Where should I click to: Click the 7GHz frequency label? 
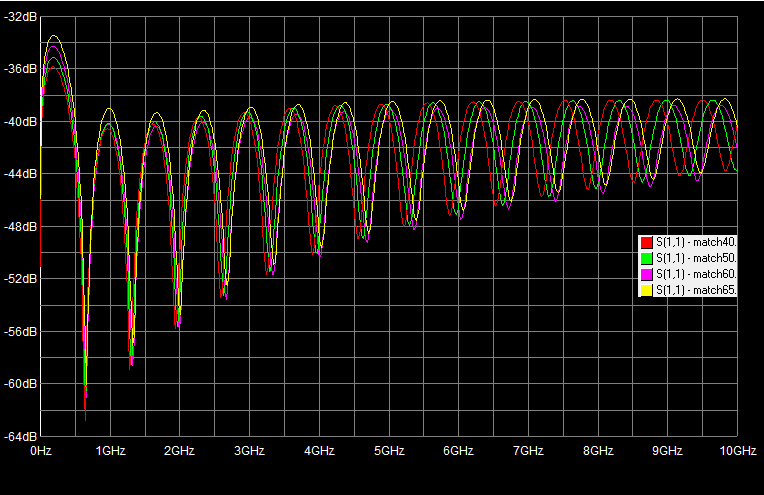(x=528, y=451)
